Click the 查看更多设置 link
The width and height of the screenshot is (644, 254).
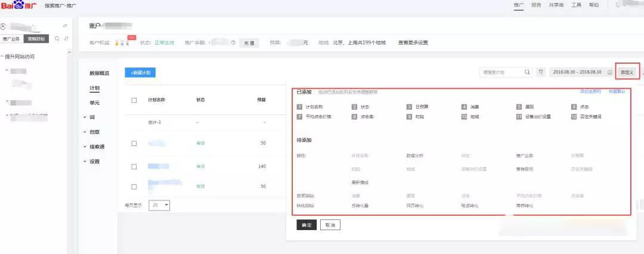(413, 42)
